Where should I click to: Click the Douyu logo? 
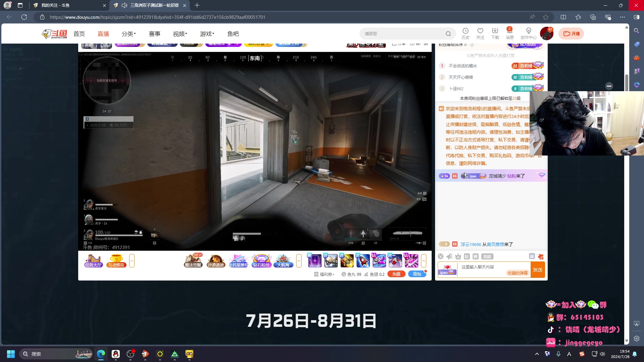pyautogui.click(x=54, y=34)
